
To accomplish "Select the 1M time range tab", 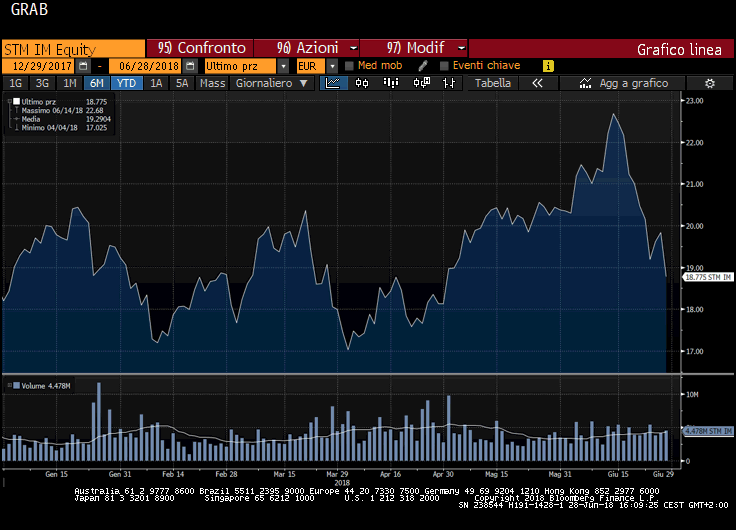I will click(69, 83).
